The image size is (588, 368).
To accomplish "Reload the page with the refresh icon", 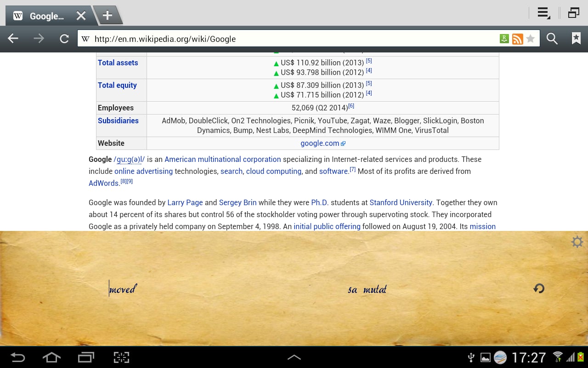I will click(x=64, y=39).
